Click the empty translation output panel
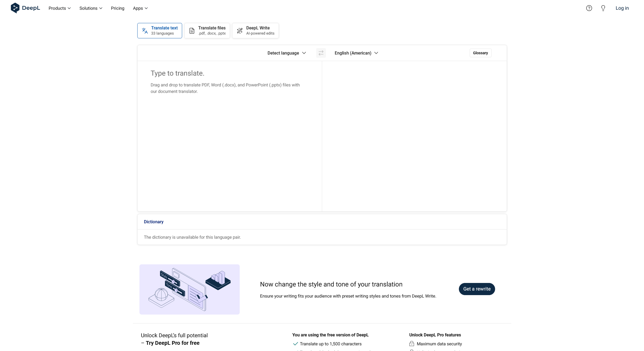The height and width of the screenshot is (351, 644). [414, 136]
